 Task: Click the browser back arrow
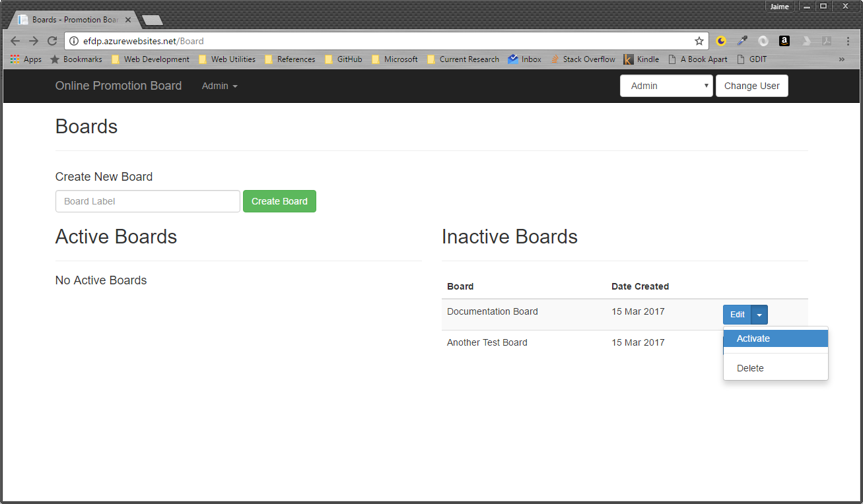pyautogui.click(x=15, y=41)
